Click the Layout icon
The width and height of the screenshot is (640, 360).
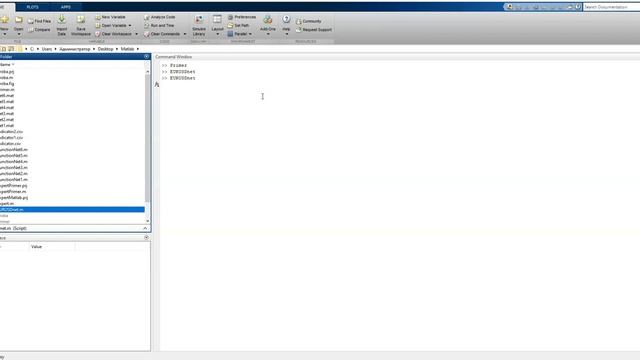pos(217,19)
